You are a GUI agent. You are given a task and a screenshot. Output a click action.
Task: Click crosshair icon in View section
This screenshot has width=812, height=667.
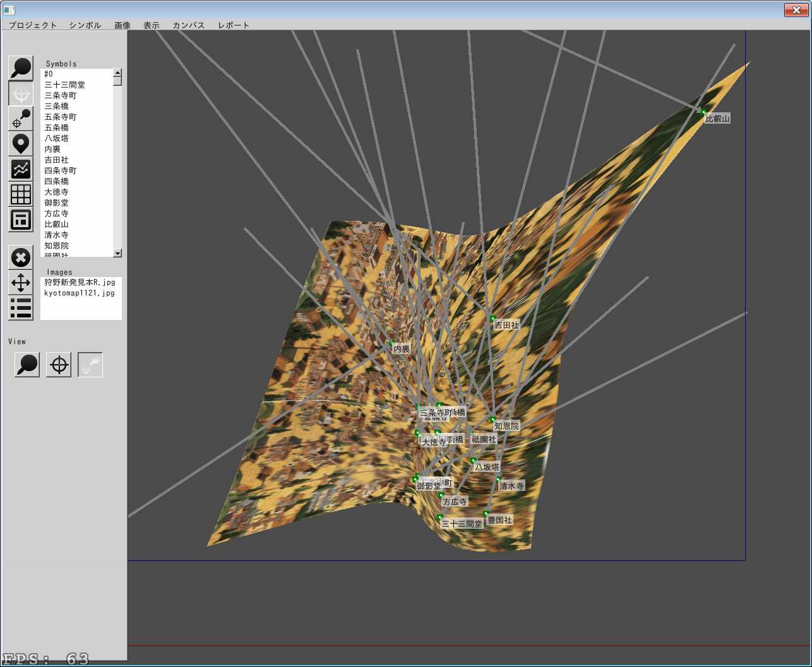[x=59, y=365]
